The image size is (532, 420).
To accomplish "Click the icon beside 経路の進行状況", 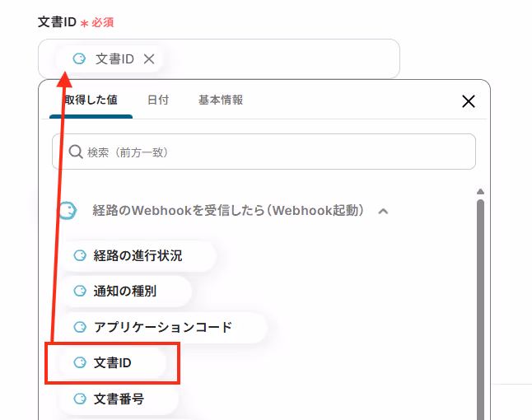I will pyautogui.click(x=80, y=255).
